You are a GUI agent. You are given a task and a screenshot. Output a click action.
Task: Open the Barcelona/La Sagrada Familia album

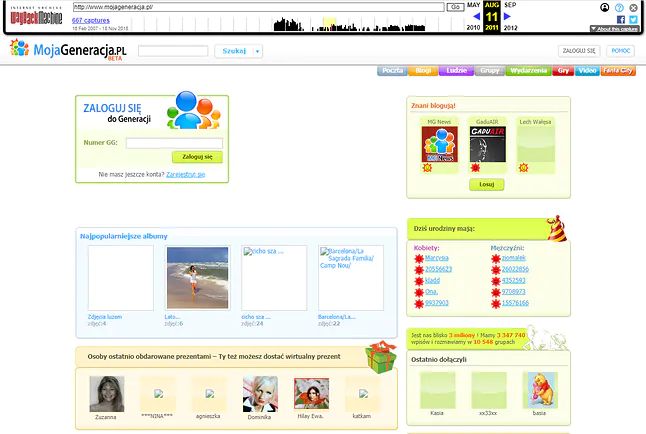[x=351, y=278]
